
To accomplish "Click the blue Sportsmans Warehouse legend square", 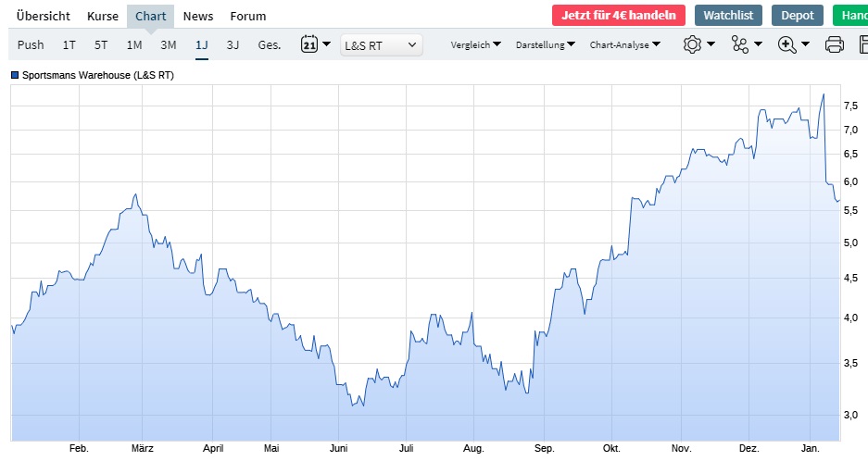I will click(x=15, y=75).
